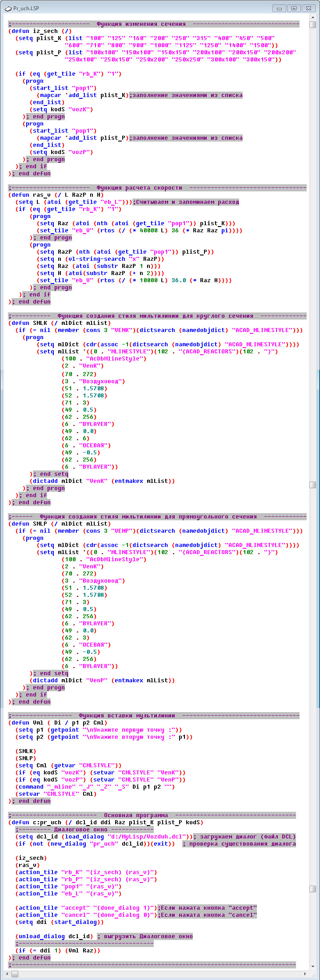Minimize the Pr_uch.LSP editor window
The width and height of the screenshot is (320, 980).
(x=279, y=8)
